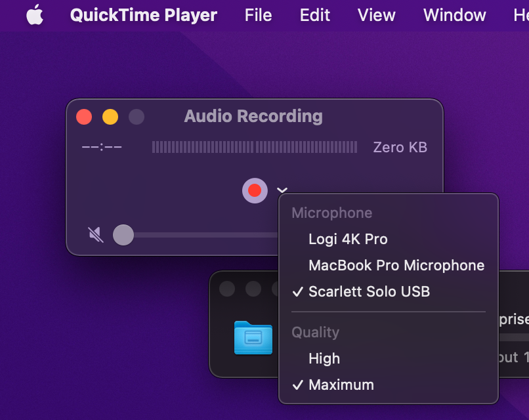Open the QuickTime Player menu

[143, 15]
